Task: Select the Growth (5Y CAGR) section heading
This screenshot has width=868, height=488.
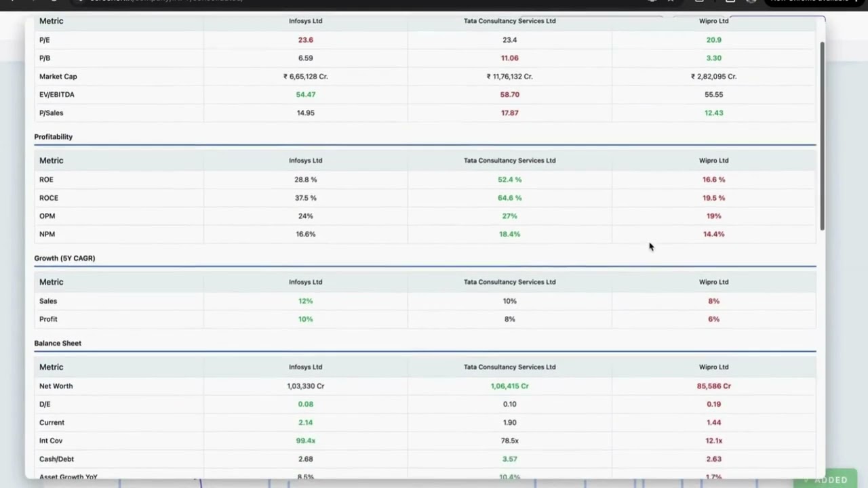Action: click(64, 258)
